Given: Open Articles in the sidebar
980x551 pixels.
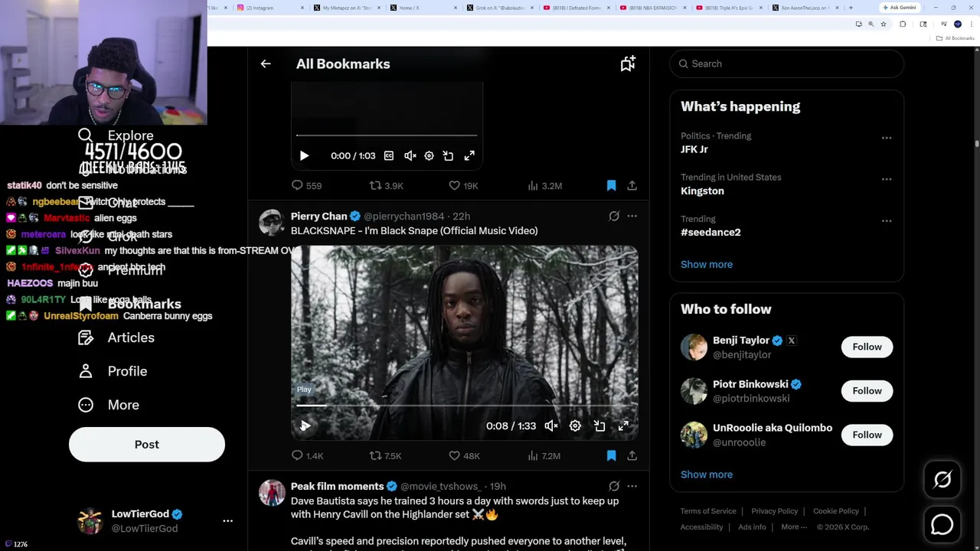Looking at the screenshot, I should 116,337.
